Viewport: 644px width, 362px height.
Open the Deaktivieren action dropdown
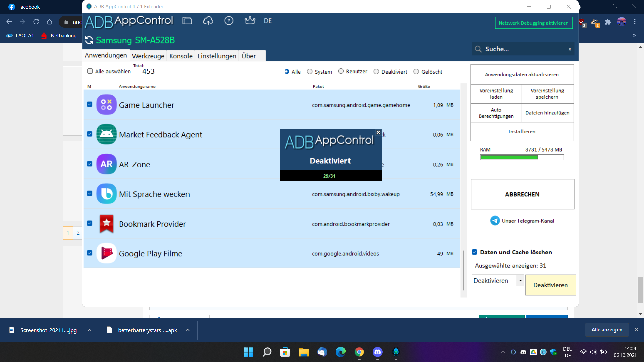click(x=520, y=280)
